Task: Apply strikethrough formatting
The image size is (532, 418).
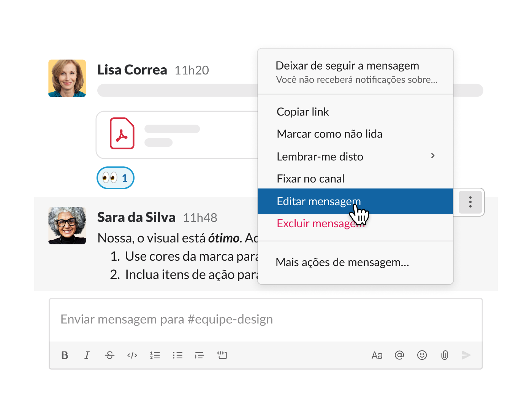Action: pyautogui.click(x=109, y=355)
